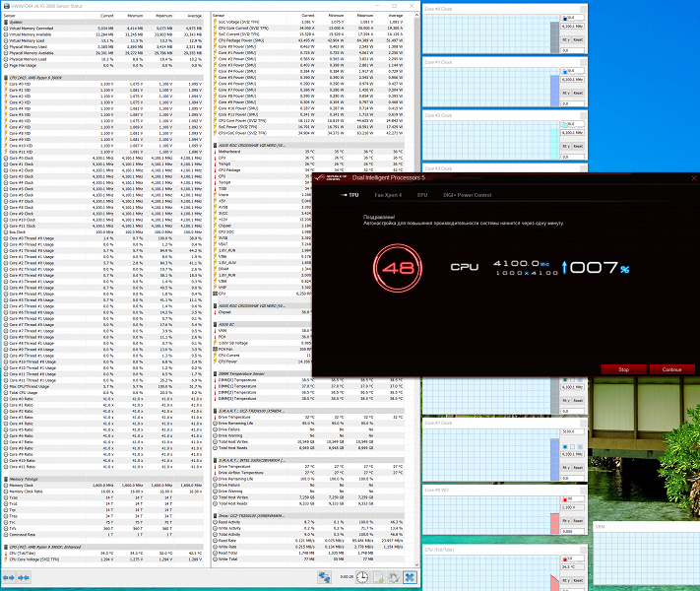
Task: Close the Core #0 Clock graph window
Action: [x=583, y=9]
